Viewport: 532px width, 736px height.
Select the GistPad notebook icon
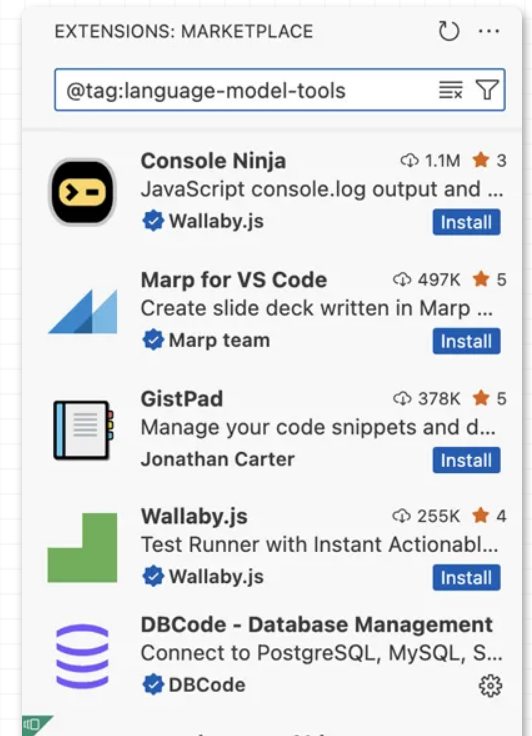(83, 430)
